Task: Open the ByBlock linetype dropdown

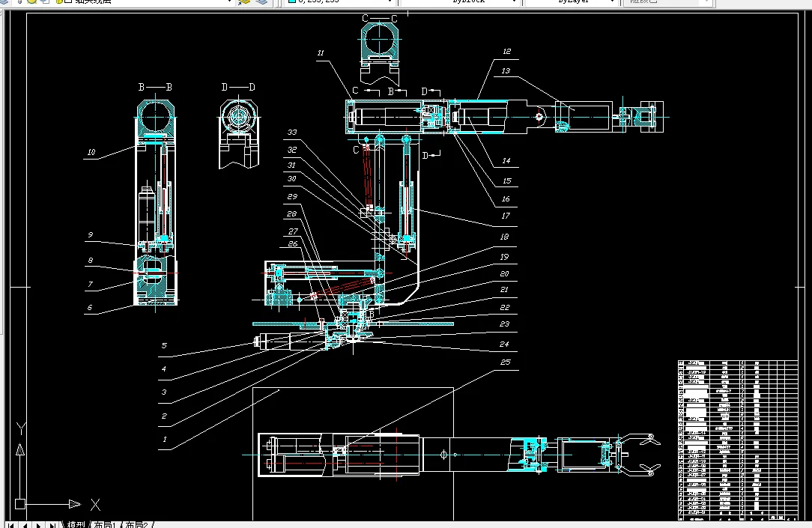Action: pyautogui.click(x=461, y=2)
